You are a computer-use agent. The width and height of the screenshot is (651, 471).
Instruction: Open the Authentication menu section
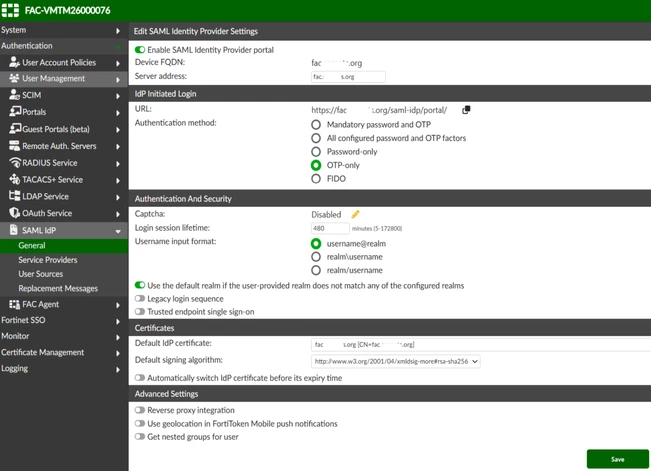(64, 46)
